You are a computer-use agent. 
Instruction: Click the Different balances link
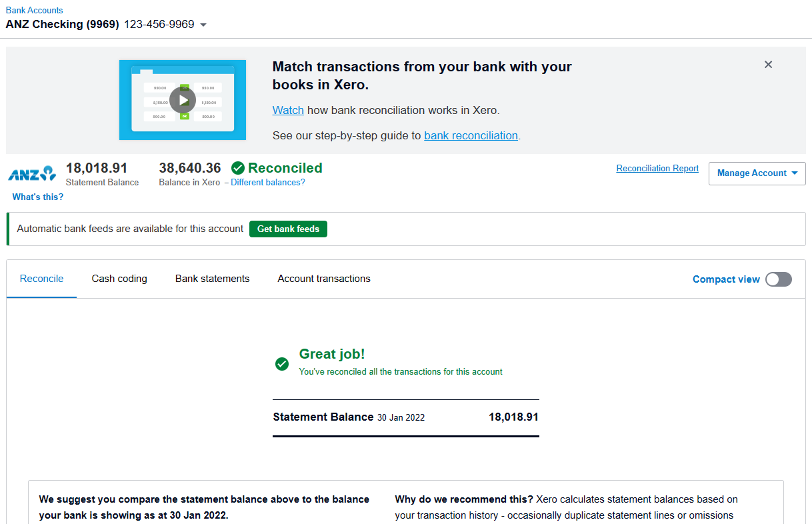pos(268,183)
